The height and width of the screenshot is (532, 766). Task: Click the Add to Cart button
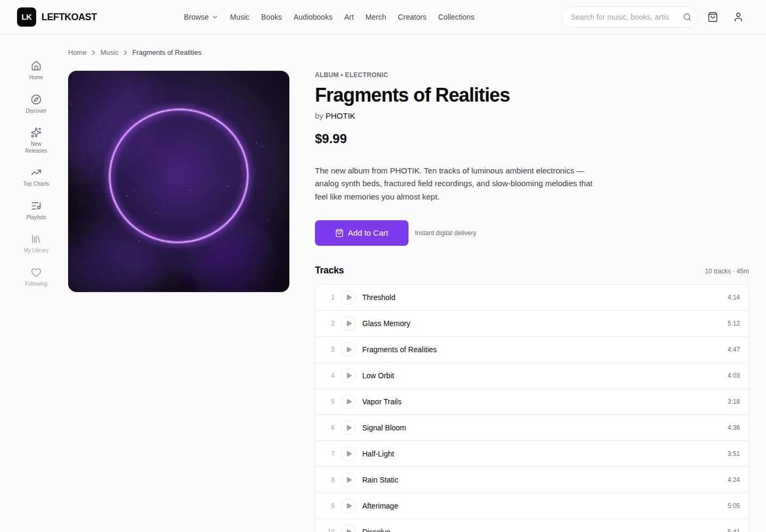pos(362,233)
